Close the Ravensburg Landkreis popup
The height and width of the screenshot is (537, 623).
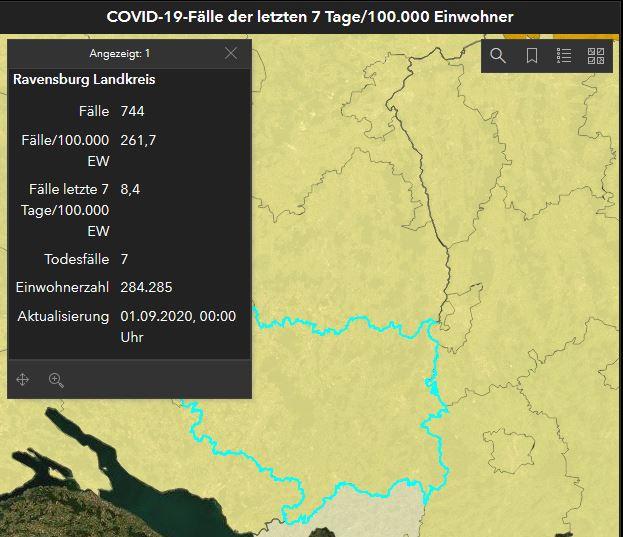(x=231, y=53)
